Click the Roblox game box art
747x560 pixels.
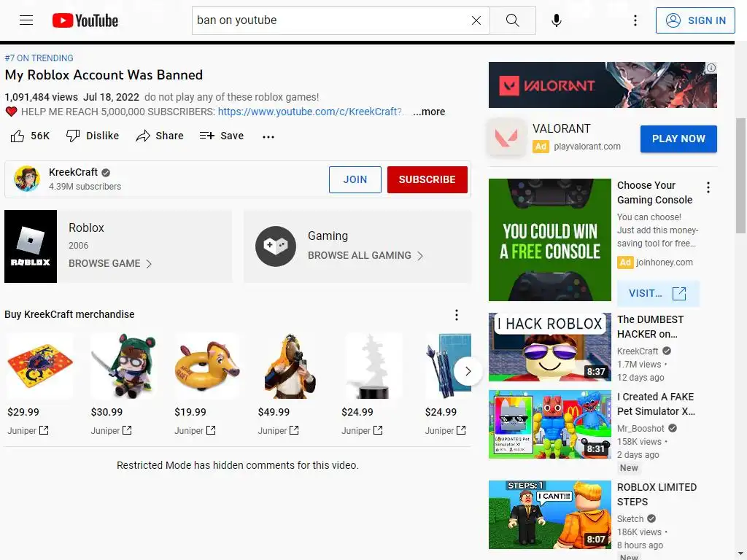pos(31,246)
